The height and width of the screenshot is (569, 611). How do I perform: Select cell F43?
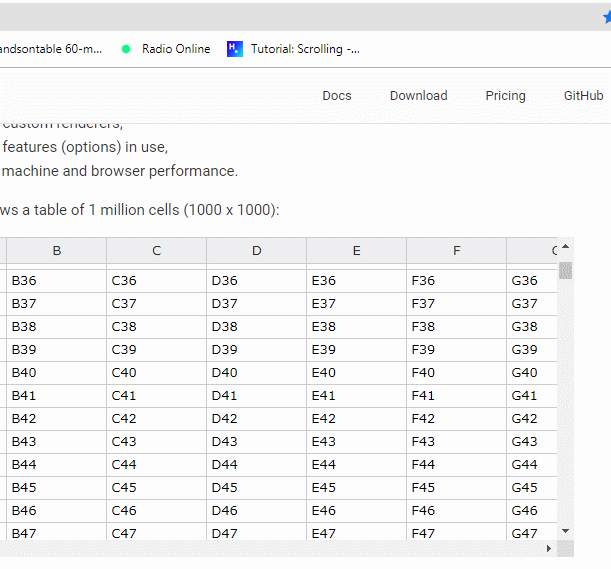pyautogui.click(x=457, y=442)
